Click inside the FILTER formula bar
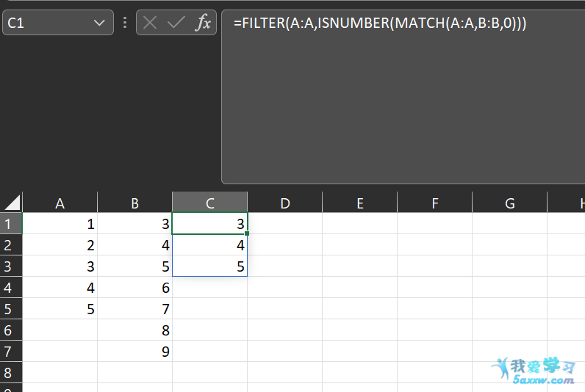The width and height of the screenshot is (585, 392). pyautogui.click(x=403, y=97)
